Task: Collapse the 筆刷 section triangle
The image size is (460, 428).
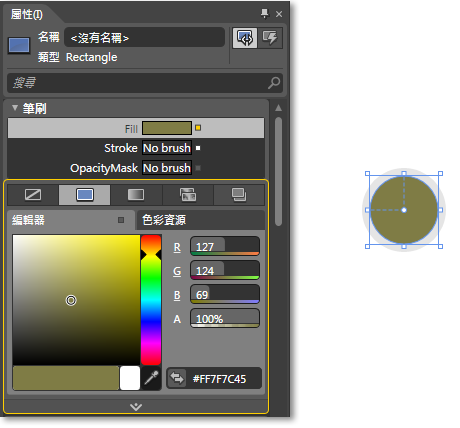Action: [15, 108]
